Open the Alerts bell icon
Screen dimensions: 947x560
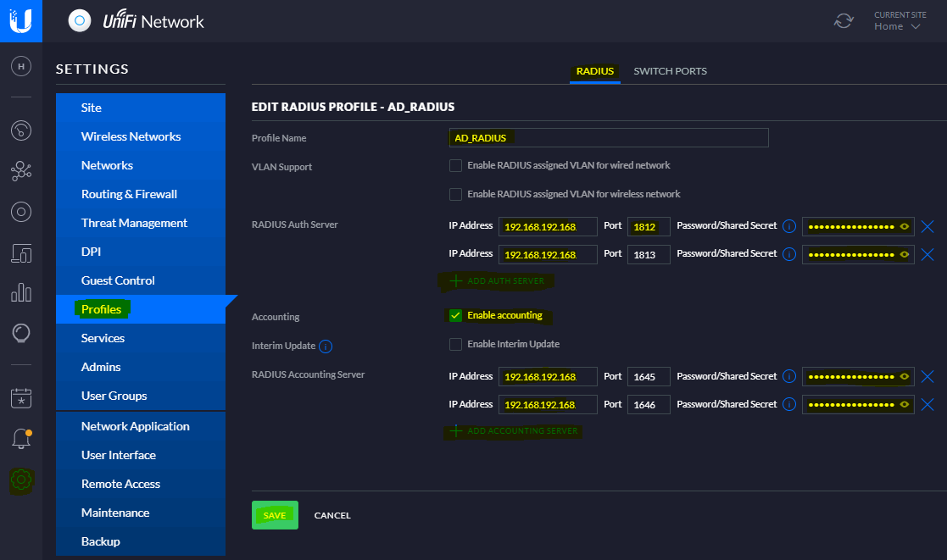coord(21,439)
